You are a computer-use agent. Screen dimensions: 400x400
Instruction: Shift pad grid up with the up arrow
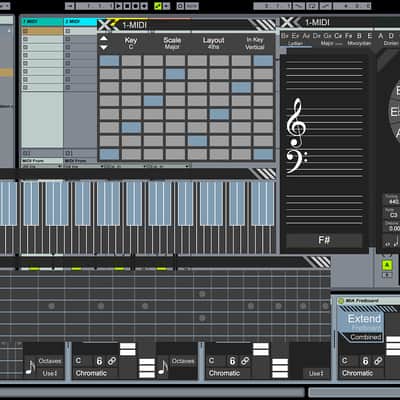104,38
